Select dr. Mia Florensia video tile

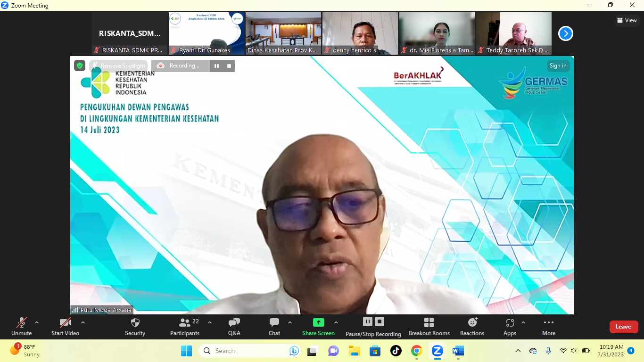(437, 33)
